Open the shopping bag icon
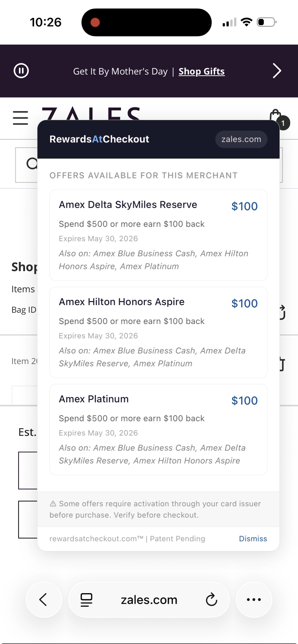The image size is (298, 644). (x=276, y=116)
